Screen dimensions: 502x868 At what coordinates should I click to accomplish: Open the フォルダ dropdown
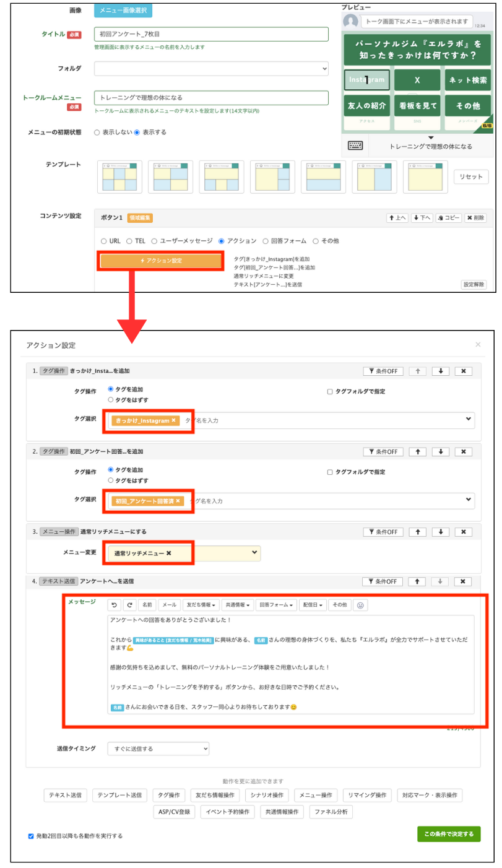(211, 69)
